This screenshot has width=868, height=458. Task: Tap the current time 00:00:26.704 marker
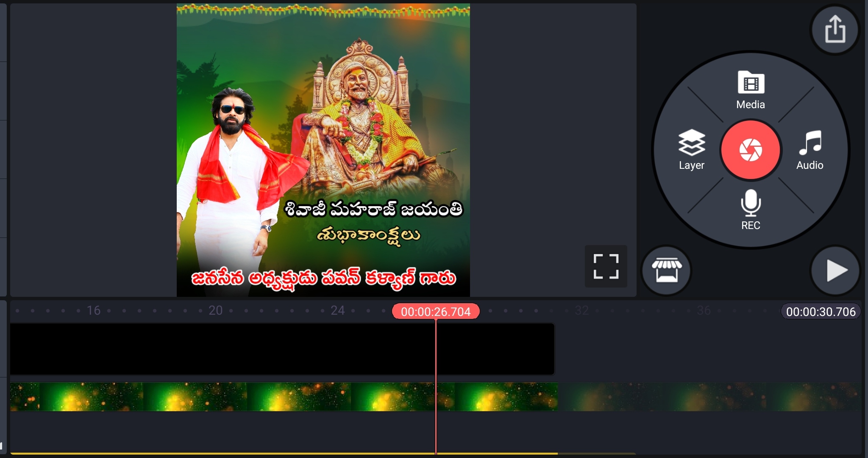(436, 312)
